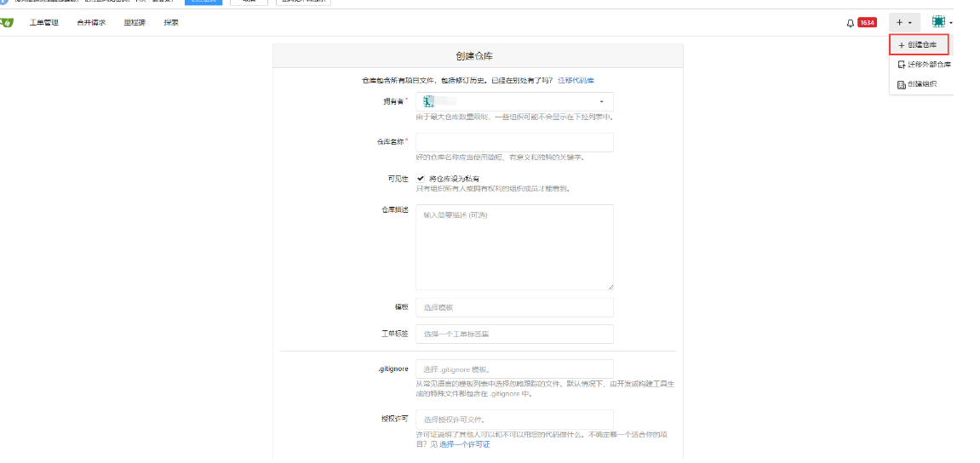980x463 pixels.
Task: Click the 将仓库设为私有 label text
Action: (455, 179)
